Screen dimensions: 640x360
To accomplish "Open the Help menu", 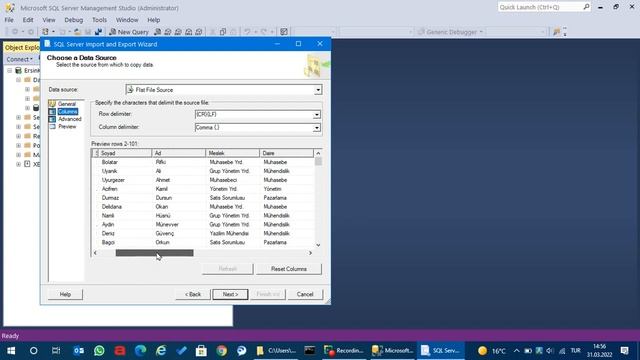I will (x=153, y=20).
